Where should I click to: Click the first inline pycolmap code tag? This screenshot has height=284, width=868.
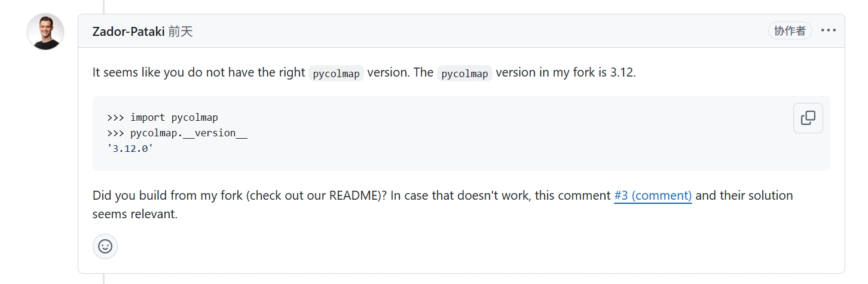[336, 74]
